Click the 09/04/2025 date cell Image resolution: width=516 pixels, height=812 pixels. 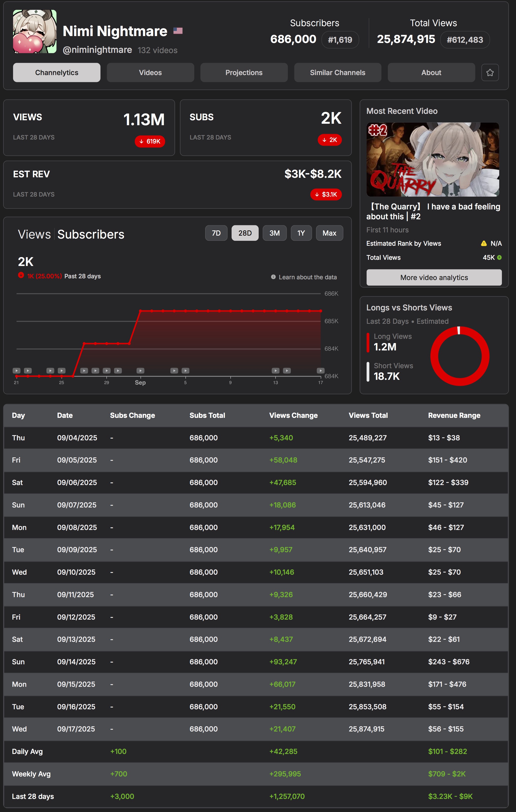tap(77, 438)
